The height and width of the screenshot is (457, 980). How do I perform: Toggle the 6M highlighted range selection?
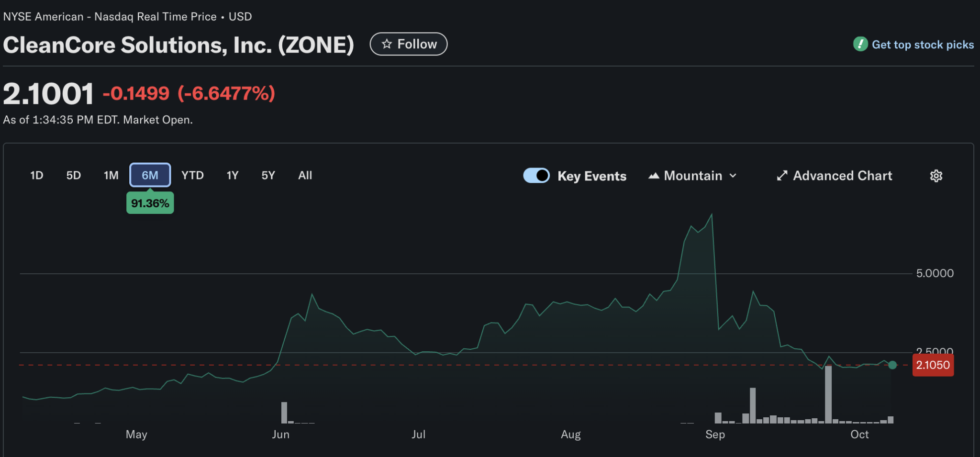pyautogui.click(x=150, y=175)
